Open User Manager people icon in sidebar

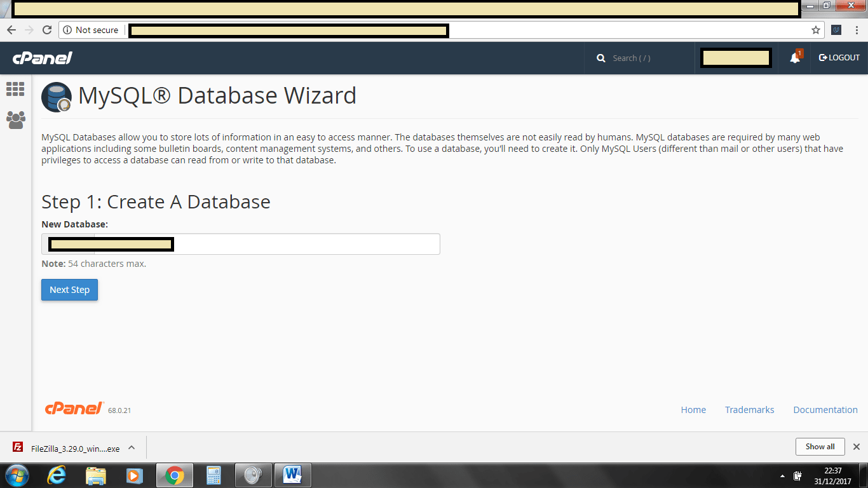click(x=16, y=119)
